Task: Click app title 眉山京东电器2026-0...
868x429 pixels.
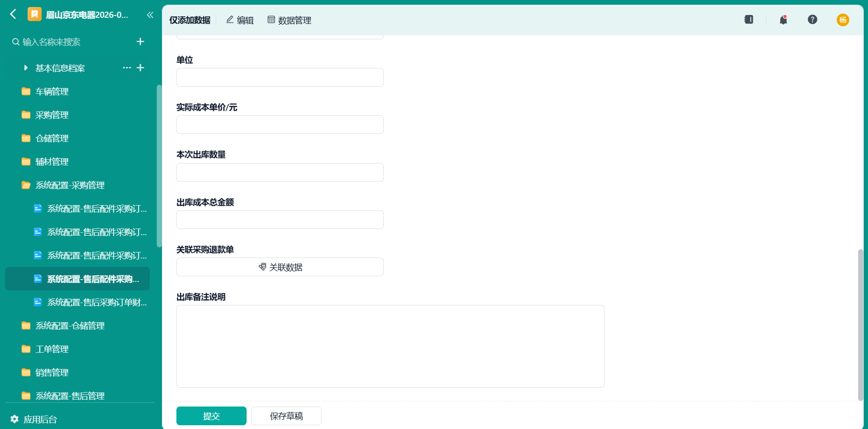Action: [x=87, y=15]
